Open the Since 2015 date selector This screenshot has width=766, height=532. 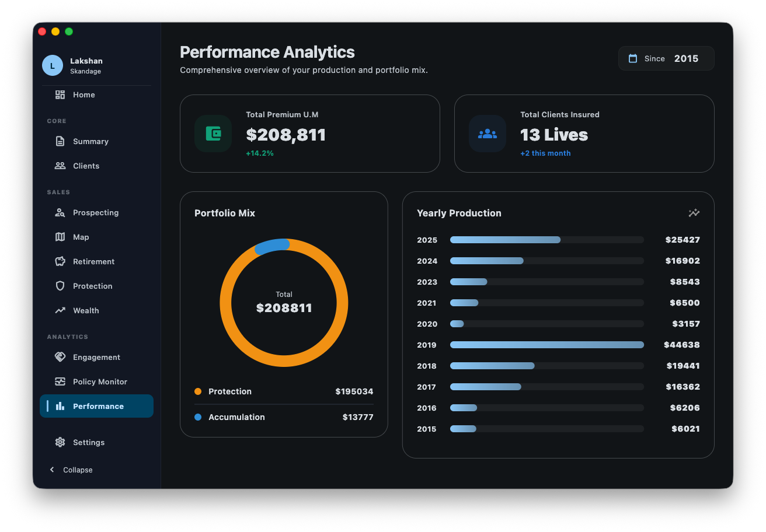(x=666, y=58)
